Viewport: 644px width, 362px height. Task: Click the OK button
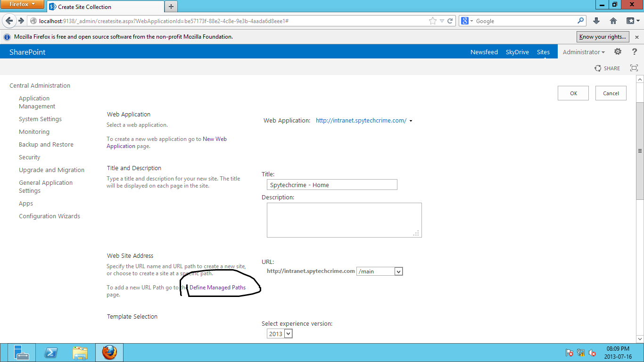coord(573,93)
